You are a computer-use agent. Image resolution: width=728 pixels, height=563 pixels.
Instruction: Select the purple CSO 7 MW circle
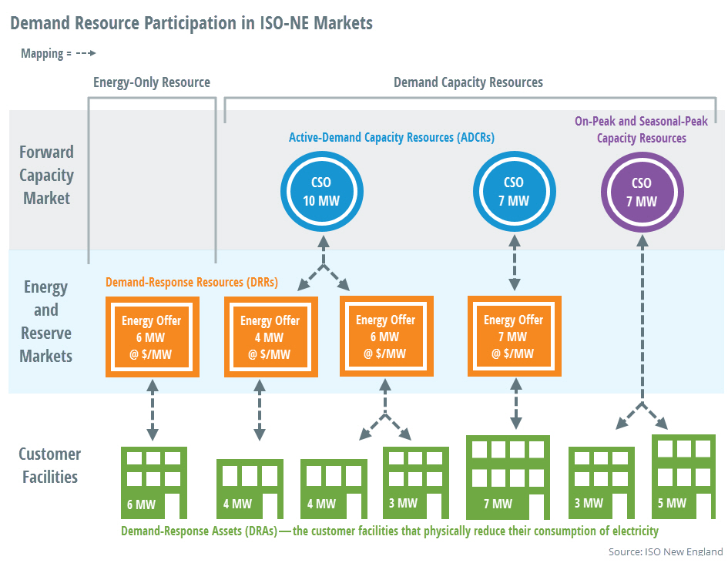642,191
